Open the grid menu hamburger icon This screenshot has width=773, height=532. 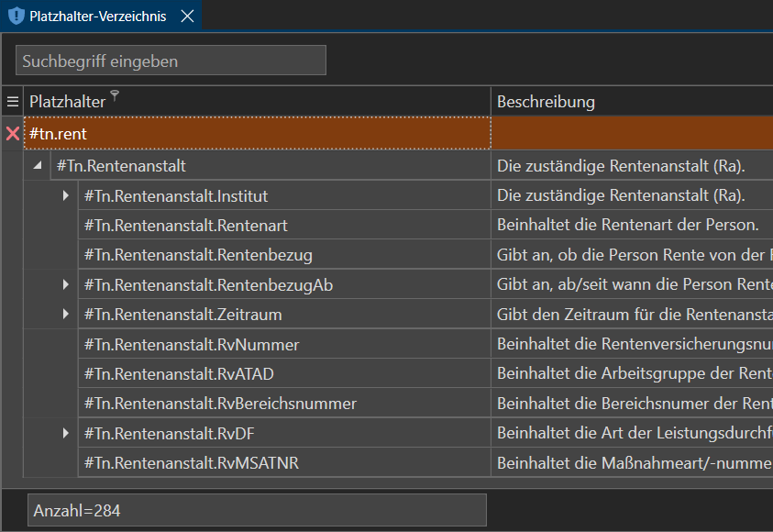click(x=13, y=102)
